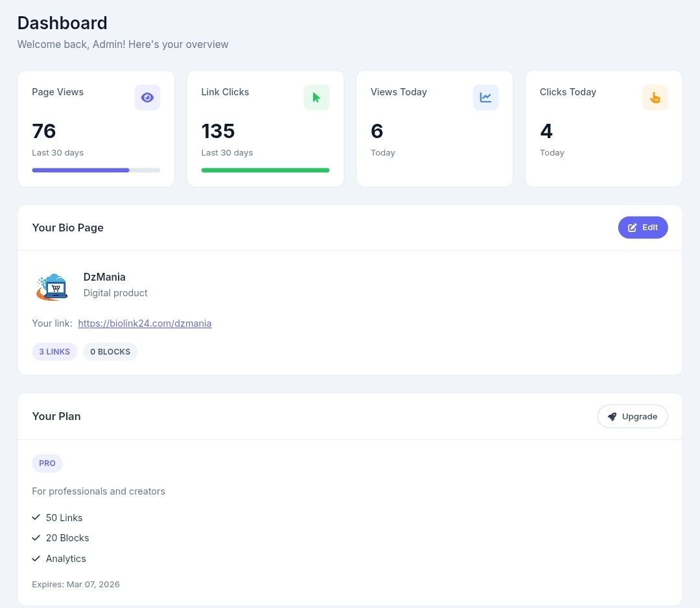This screenshot has width=700, height=608.
Task: Click the checkmark beside 50 Links
Action: click(36, 517)
